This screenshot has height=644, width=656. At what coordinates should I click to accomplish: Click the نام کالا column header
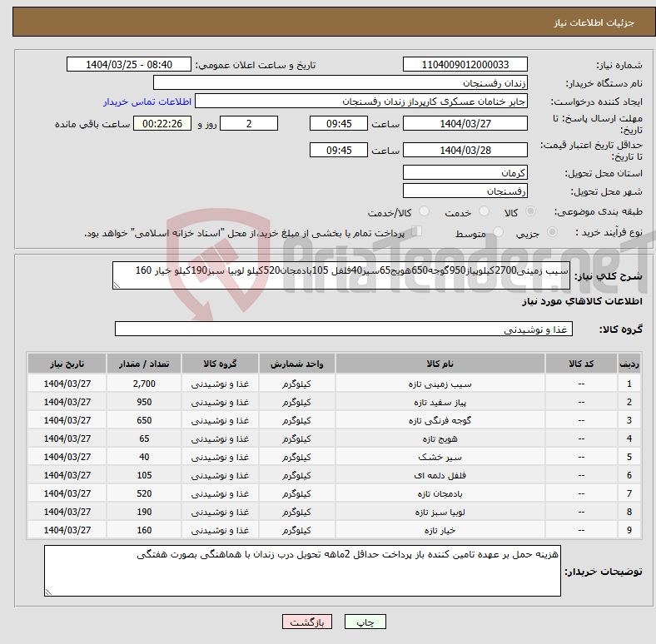point(440,364)
